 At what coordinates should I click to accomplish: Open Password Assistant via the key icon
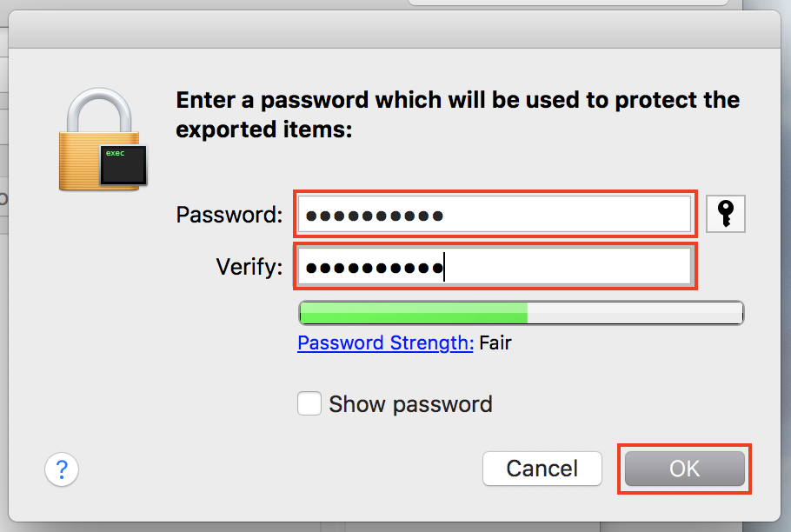coord(726,214)
